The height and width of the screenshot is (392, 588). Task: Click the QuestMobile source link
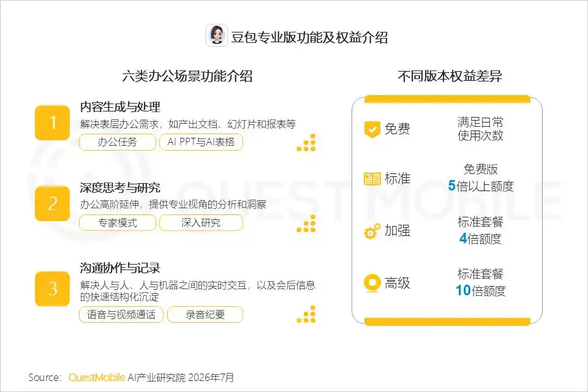tap(97, 377)
